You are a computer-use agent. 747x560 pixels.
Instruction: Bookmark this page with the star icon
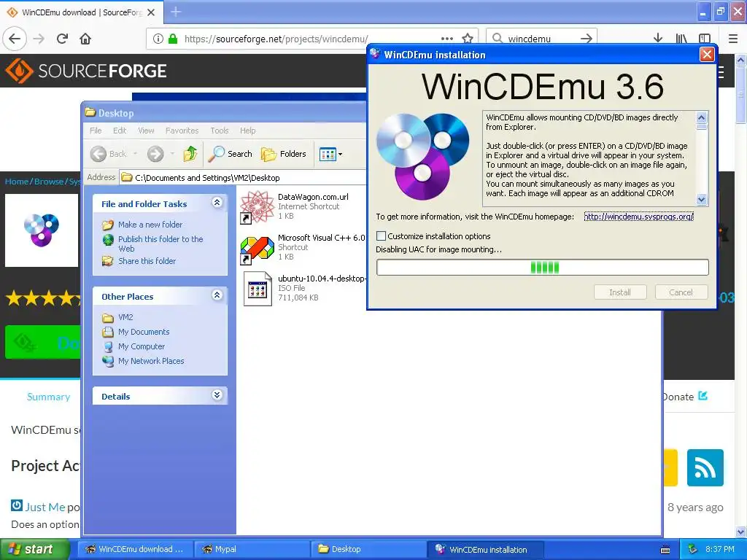[468, 39]
